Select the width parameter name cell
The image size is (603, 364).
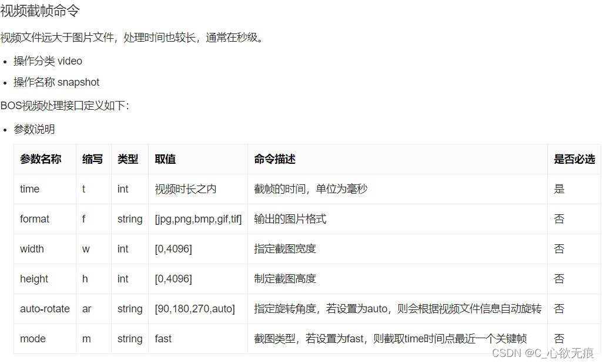tap(32, 249)
